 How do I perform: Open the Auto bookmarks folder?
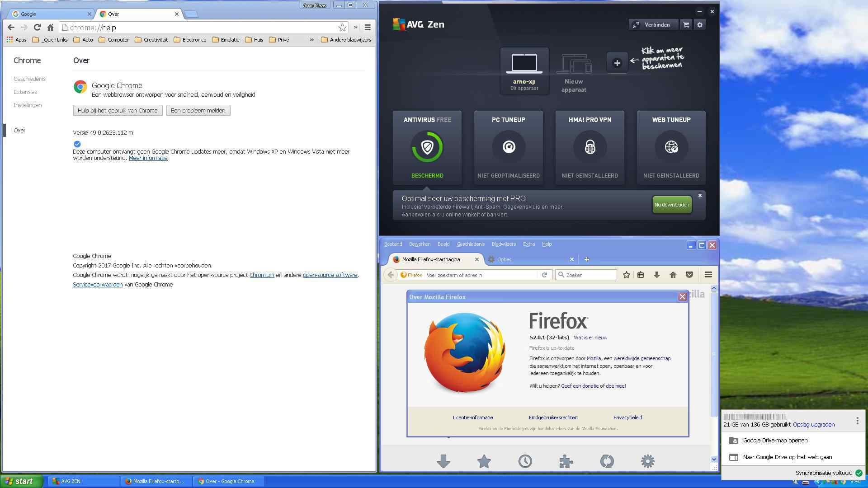[83, 40]
